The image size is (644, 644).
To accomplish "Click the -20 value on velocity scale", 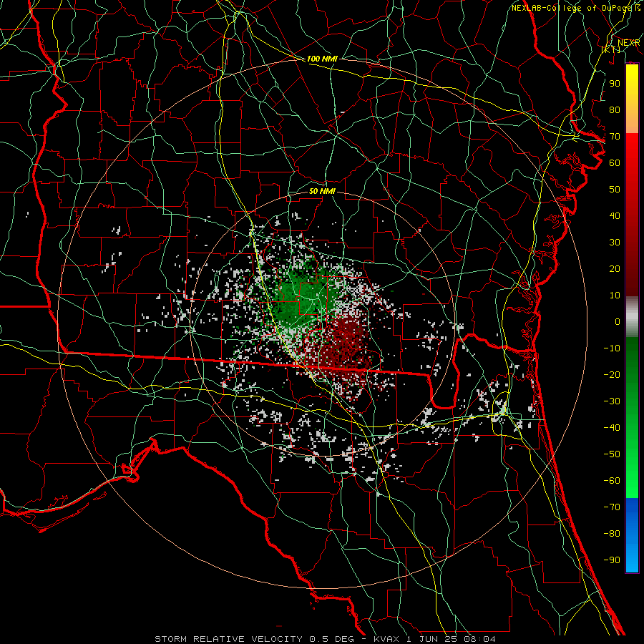I will pyautogui.click(x=612, y=374).
